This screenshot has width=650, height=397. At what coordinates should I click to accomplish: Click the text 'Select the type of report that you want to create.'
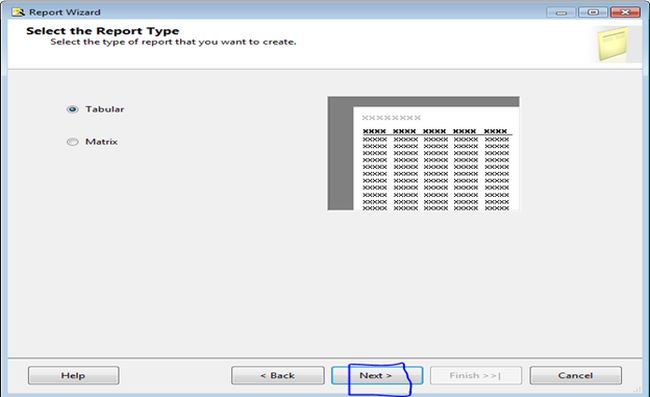173,42
